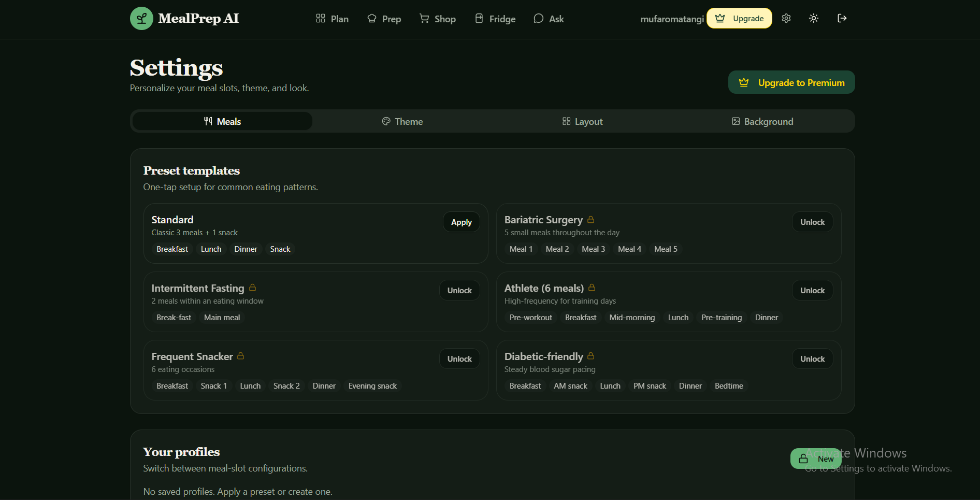Viewport: 980px width, 500px height.
Task: Open the Plan page in navigation
Action: click(x=332, y=19)
